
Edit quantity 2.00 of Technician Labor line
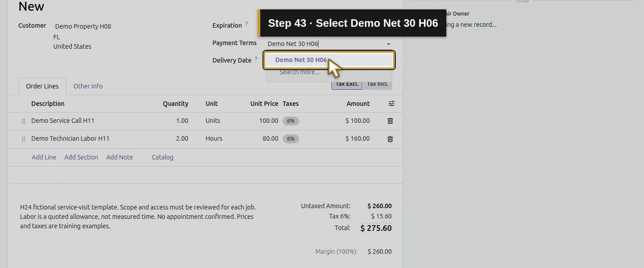tap(182, 138)
